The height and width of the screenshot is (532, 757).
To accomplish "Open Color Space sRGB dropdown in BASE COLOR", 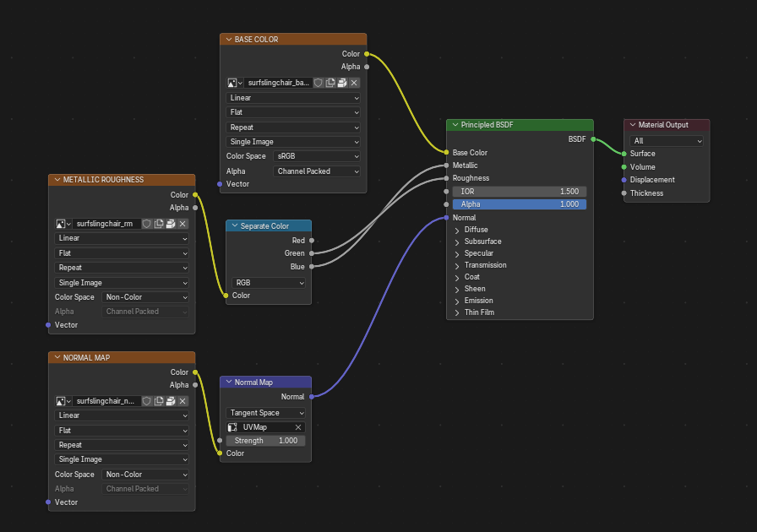I will coord(317,156).
